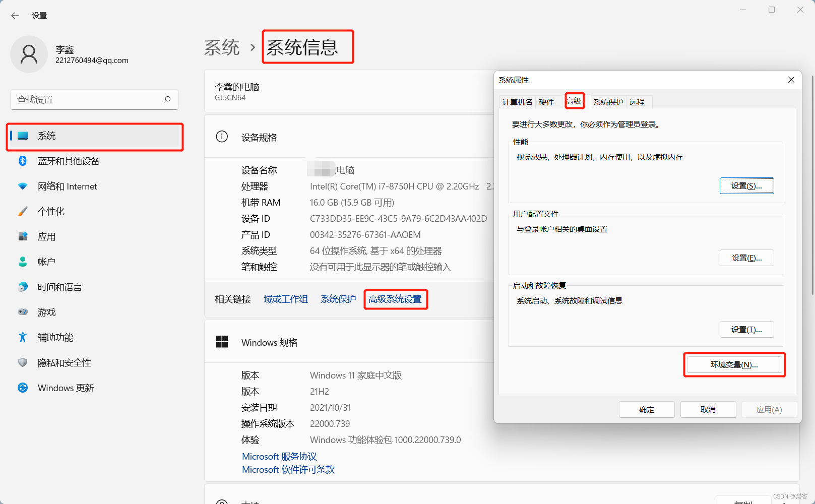Go back using the arrow in Settings
815x504 pixels.
pos(15,16)
